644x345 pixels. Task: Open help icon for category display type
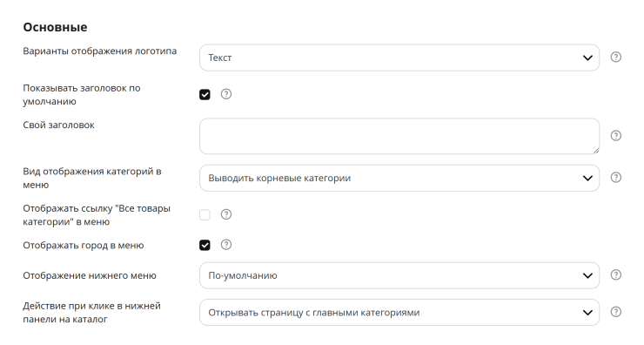pyautogui.click(x=615, y=177)
